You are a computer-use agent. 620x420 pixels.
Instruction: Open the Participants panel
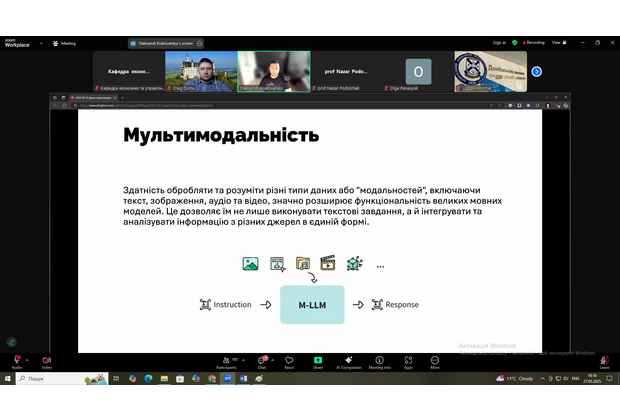(x=226, y=361)
